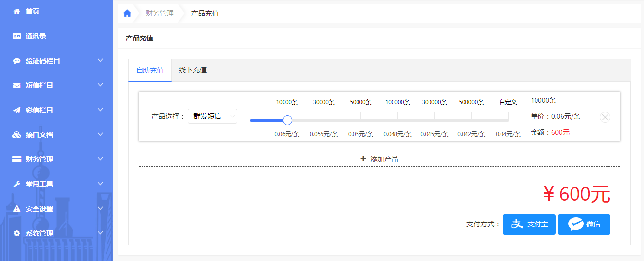Open 通讯录 contacts from sidebar
The width and height of the screenshot is (644, 261).
(x=36, y=36)
